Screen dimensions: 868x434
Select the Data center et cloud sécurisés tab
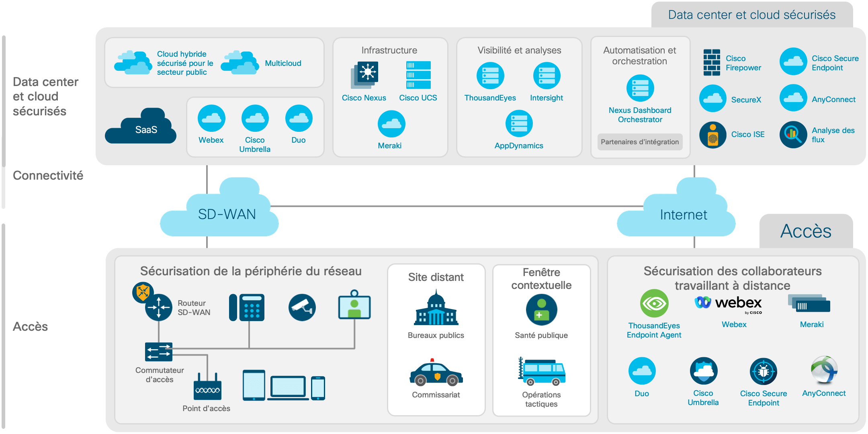pos(752,15)
